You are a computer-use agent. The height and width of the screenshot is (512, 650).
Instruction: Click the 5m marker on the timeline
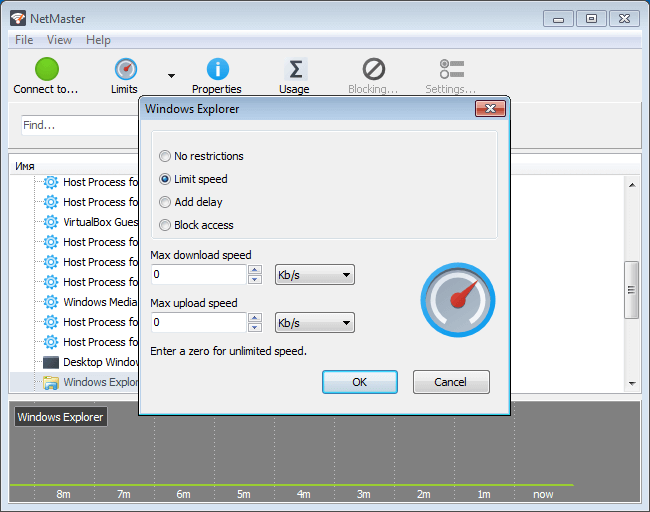[244, 494]
